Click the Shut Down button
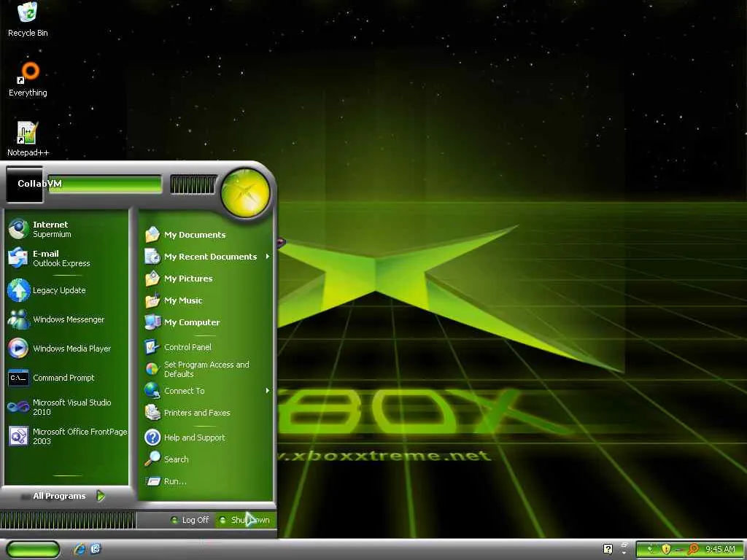The image size is (747, 560). (x=245, y=519)
